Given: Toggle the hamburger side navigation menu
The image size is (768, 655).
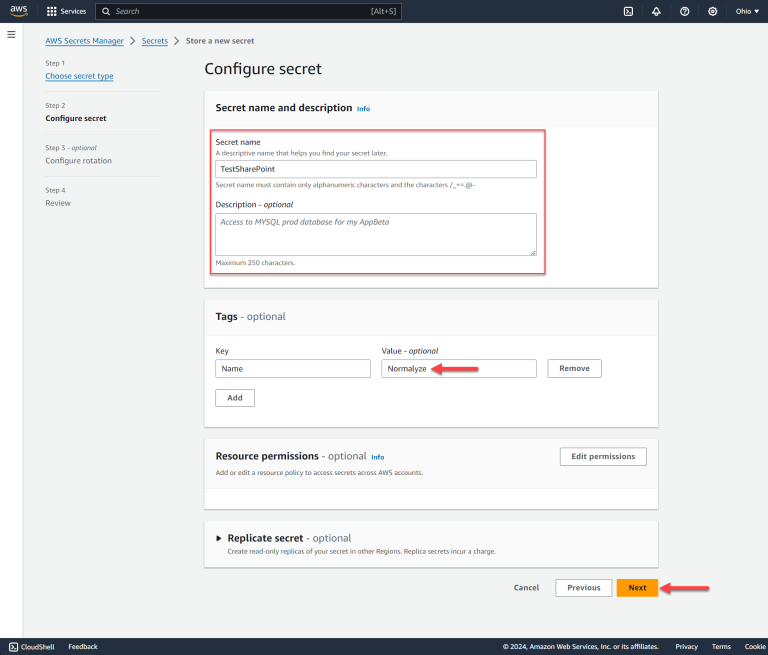Looking at the screenshot, I should coord(11,34).
